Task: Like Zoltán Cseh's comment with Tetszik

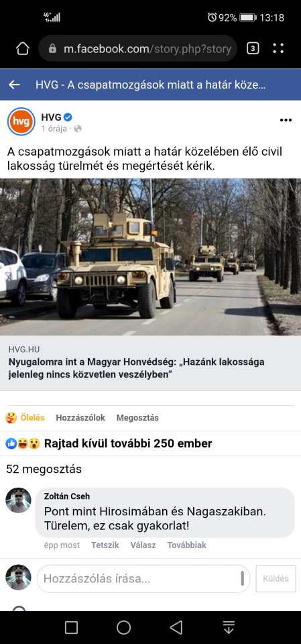Action: (x=105, y=545)
